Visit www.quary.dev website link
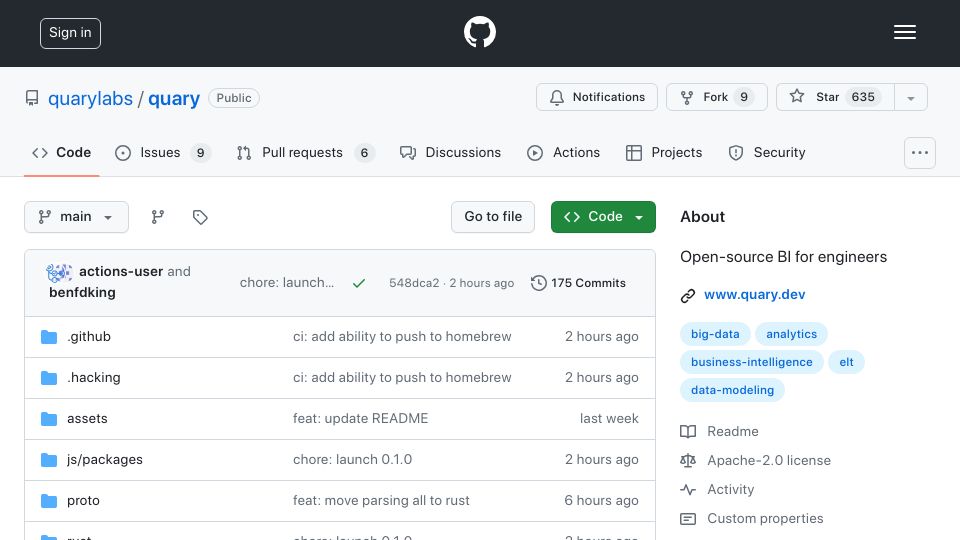 click(754, 294)
